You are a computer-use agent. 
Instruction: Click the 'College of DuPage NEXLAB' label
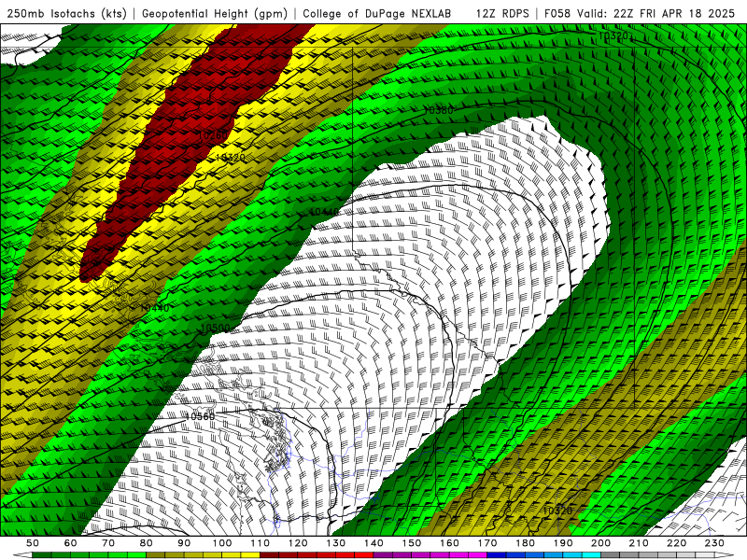pyautogui.click(x=376, y=13)
